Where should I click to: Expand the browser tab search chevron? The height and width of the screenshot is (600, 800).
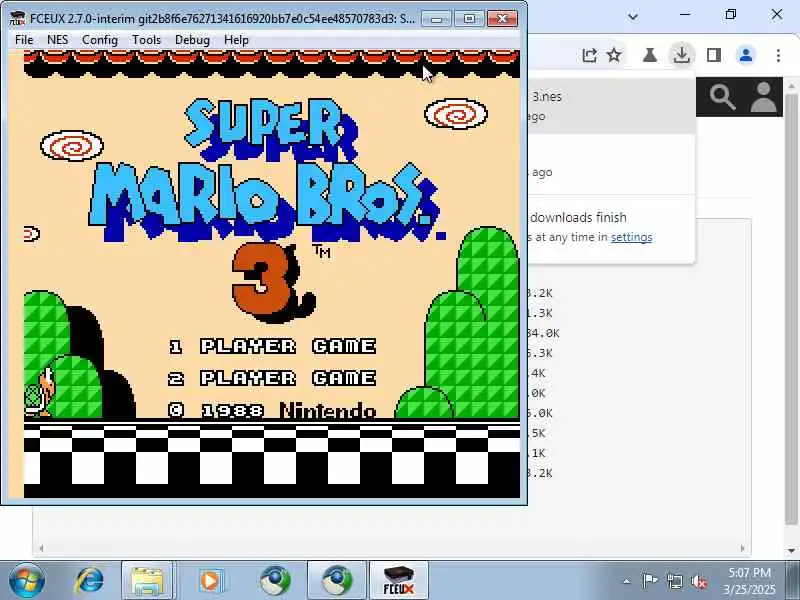coord(633,16)
